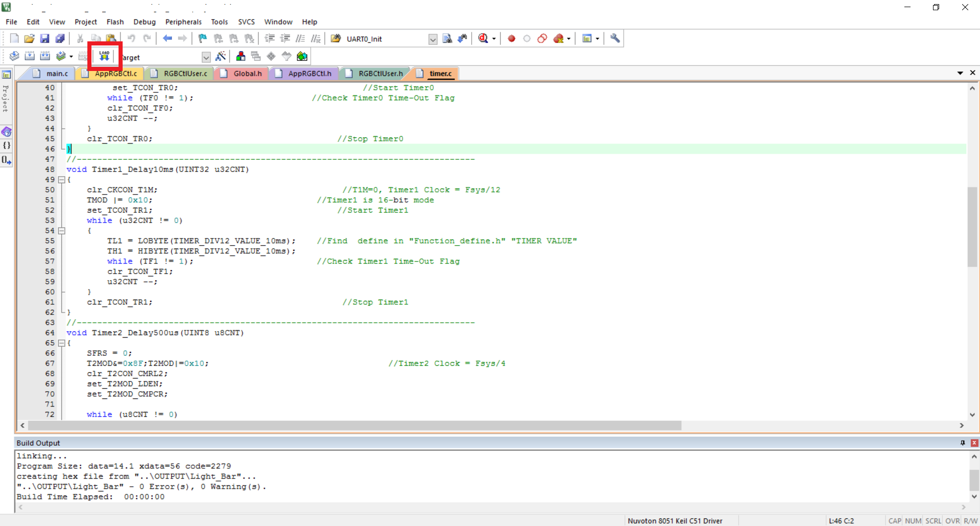The image size is (980, 526).
Task: Open Books panel icon in left sidebar
Action: (x=7, y=132)
